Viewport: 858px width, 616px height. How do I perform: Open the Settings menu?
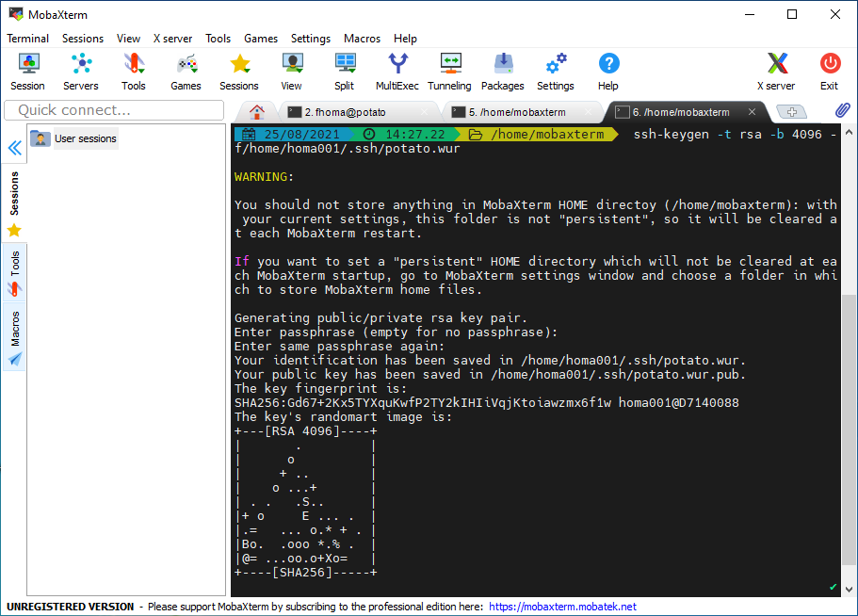click(310, 39)
